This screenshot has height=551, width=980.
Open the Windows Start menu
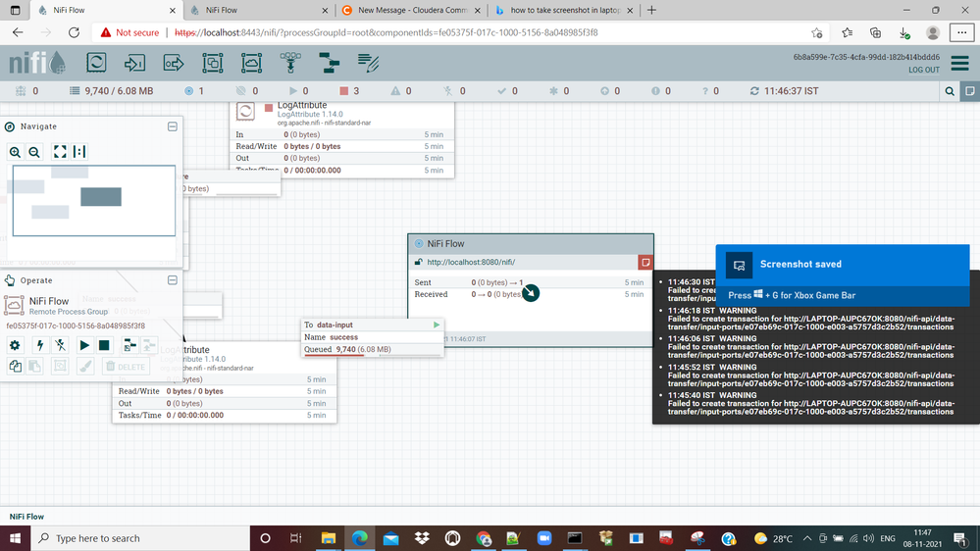pos(15,538)
